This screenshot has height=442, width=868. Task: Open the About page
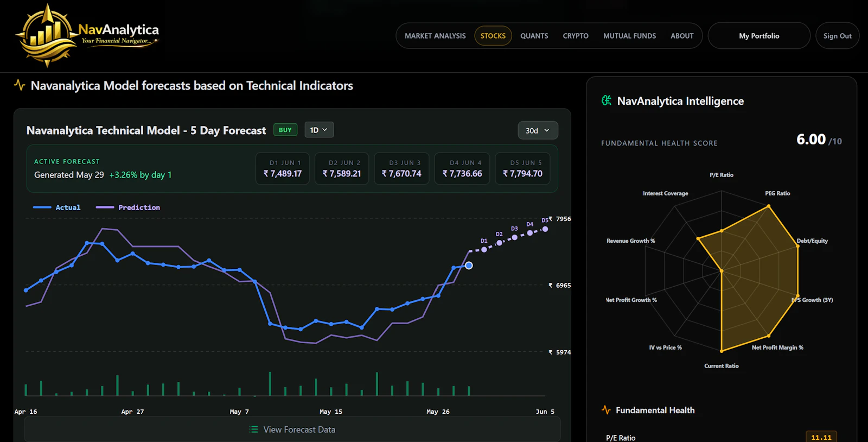682,36
